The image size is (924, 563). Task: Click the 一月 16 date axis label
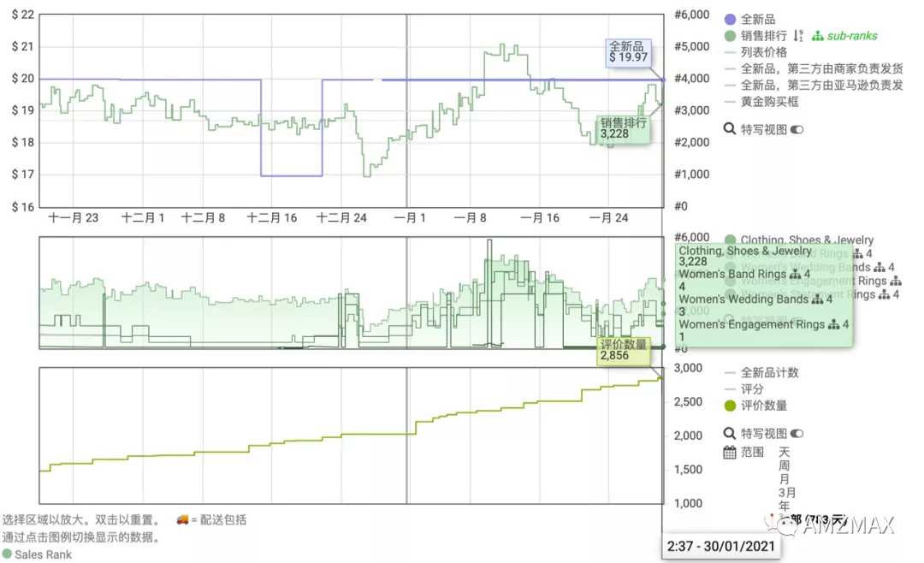pyautogui.click(x=540, y=218)
